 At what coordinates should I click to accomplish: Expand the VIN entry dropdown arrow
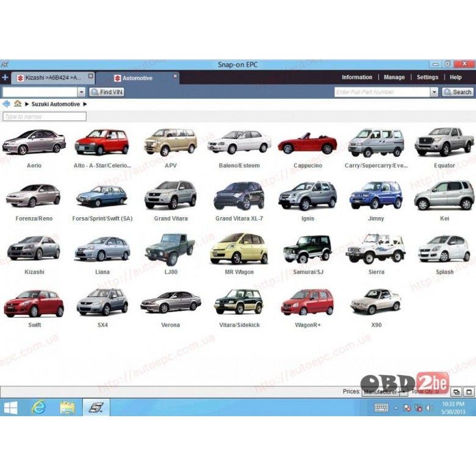coord(81,92)
